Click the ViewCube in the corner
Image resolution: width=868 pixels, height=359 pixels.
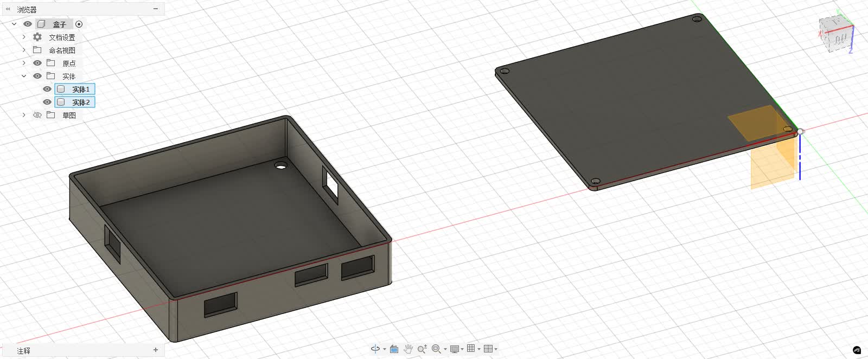(x=836, y=34)
